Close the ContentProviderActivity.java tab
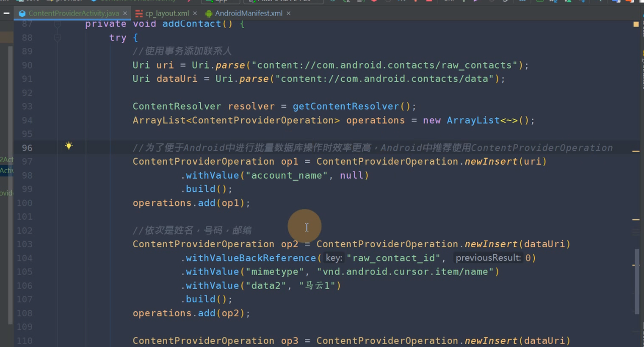The image size is (644, 347). pyautogui.click(x=125, y=14)
